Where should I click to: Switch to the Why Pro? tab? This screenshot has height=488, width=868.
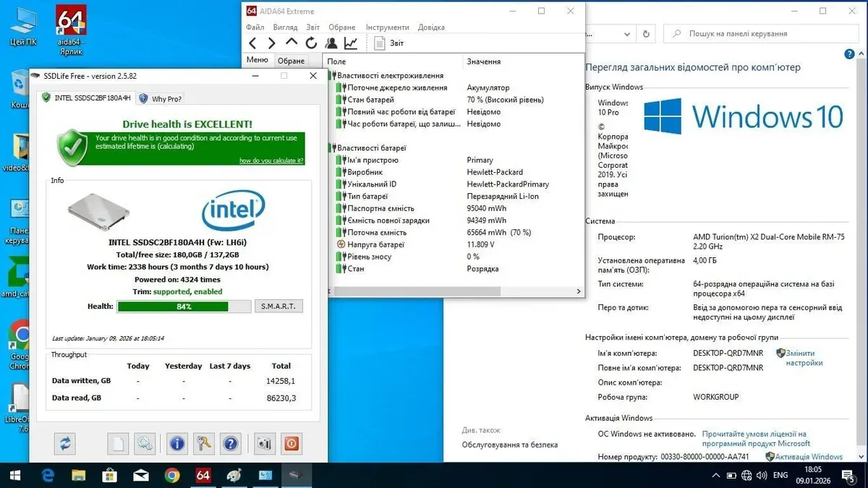pos(161,98)
